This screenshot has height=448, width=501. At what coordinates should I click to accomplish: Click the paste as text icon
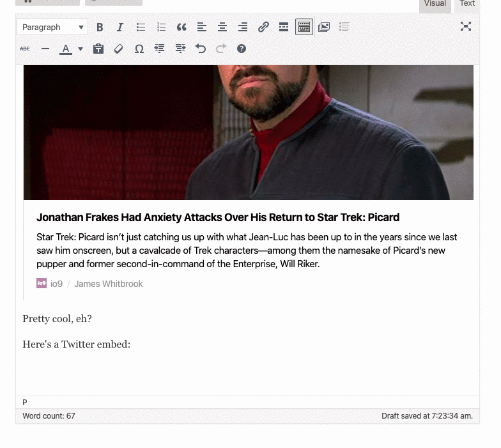[x=98, y=49]
